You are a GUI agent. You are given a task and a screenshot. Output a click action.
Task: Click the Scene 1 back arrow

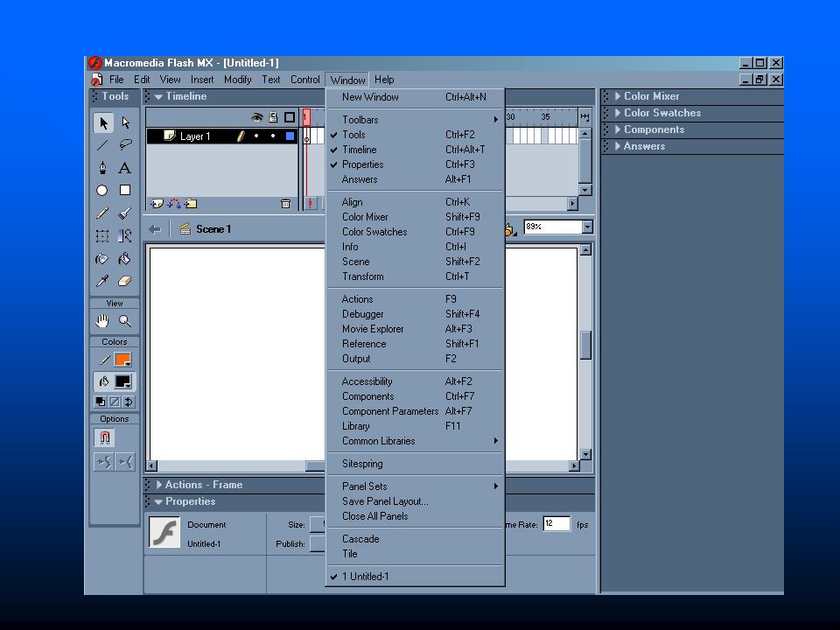click(155, 229)
